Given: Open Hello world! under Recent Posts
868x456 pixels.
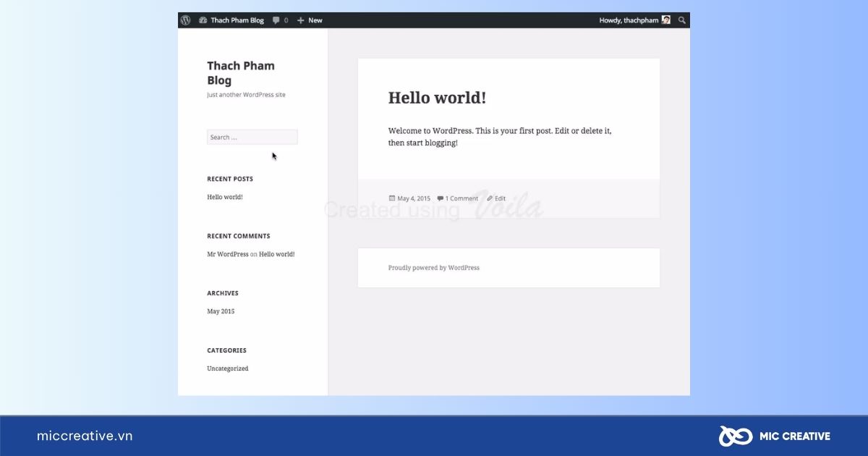Looking at the screenshot, I should click(x=225, y=197).
